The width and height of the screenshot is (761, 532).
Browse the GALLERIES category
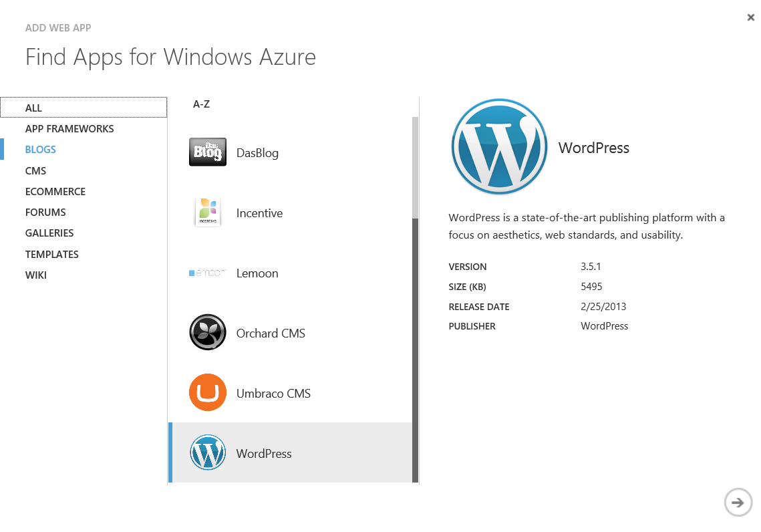tap(49, 233)
